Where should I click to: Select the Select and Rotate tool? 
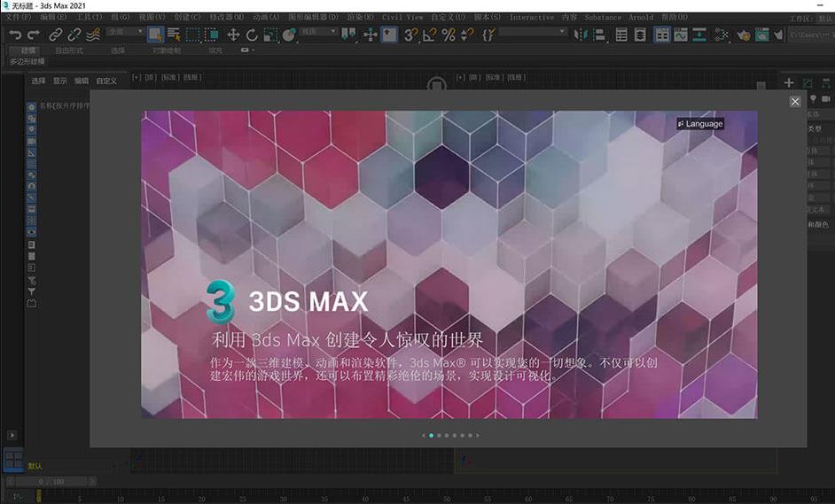pyautogui.click(x=252, y=35)
